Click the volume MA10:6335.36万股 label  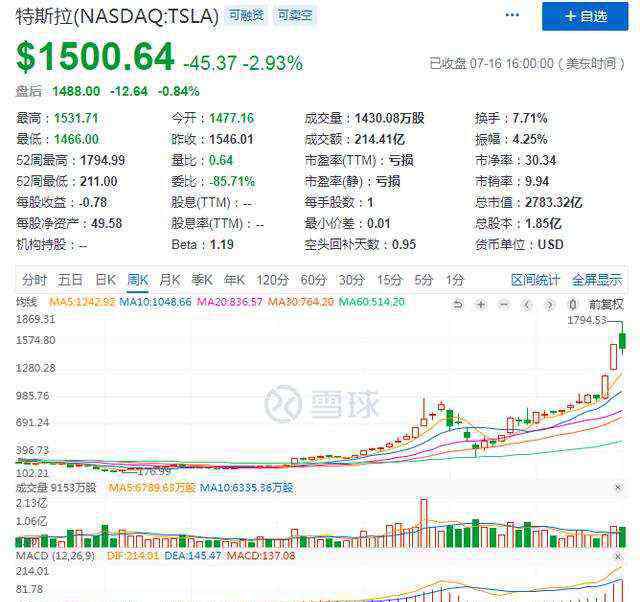pos(247,488)
